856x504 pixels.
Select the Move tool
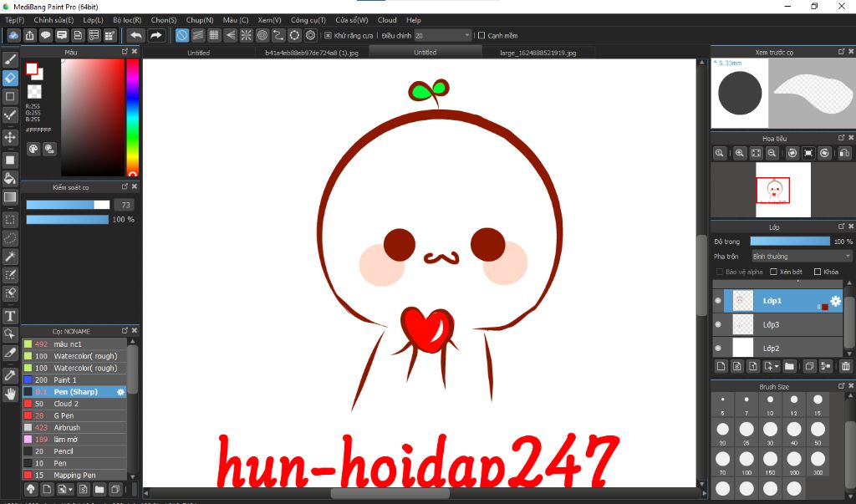pos(10,137)
